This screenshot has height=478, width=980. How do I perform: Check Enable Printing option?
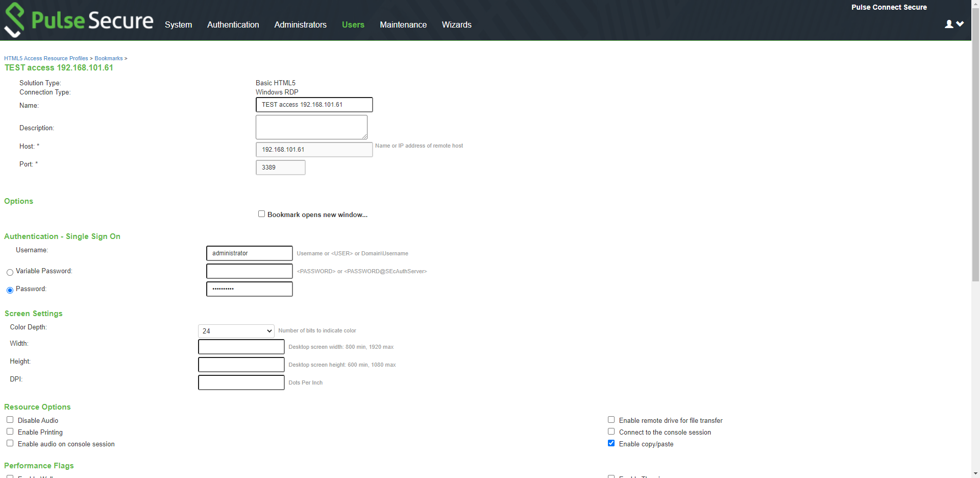[10, 432]
